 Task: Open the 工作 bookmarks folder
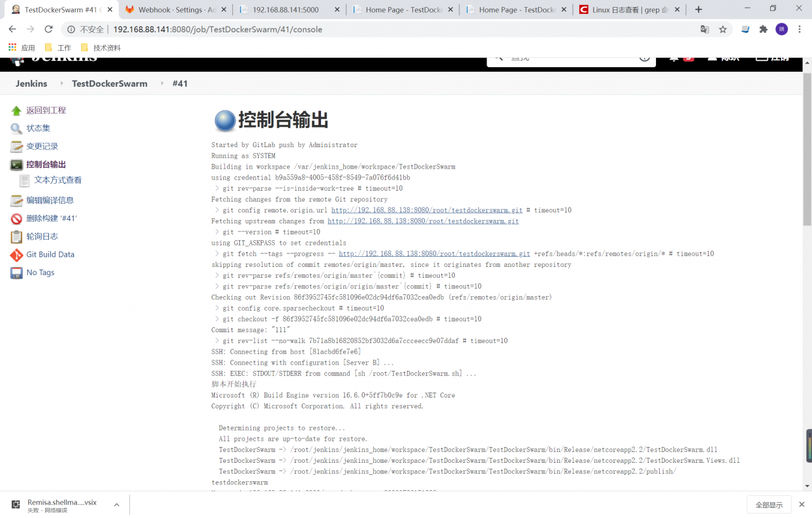58,48
